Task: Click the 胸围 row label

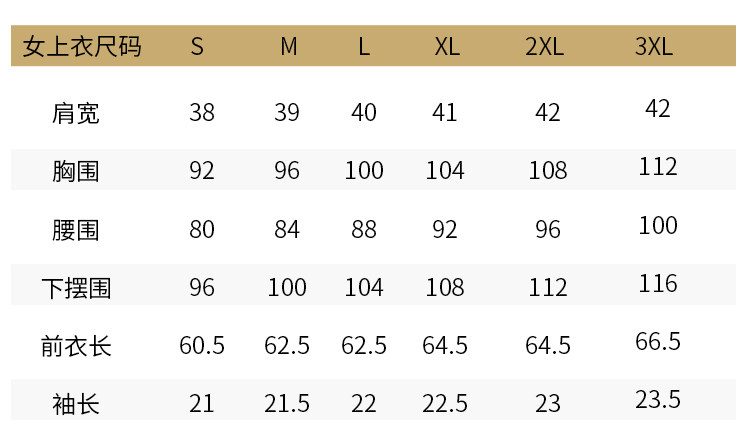Action: (x=76, y=171)
